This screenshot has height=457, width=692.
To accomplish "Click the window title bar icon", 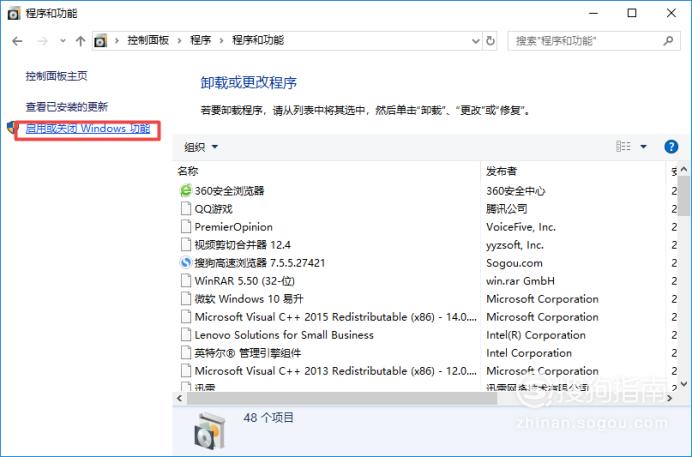I will click(14, 14).
